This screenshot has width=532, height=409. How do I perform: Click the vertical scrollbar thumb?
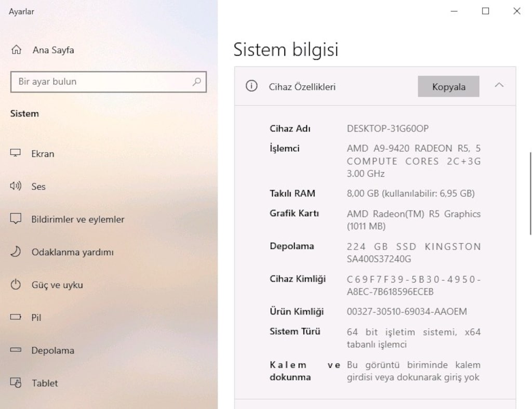(530, 193)
